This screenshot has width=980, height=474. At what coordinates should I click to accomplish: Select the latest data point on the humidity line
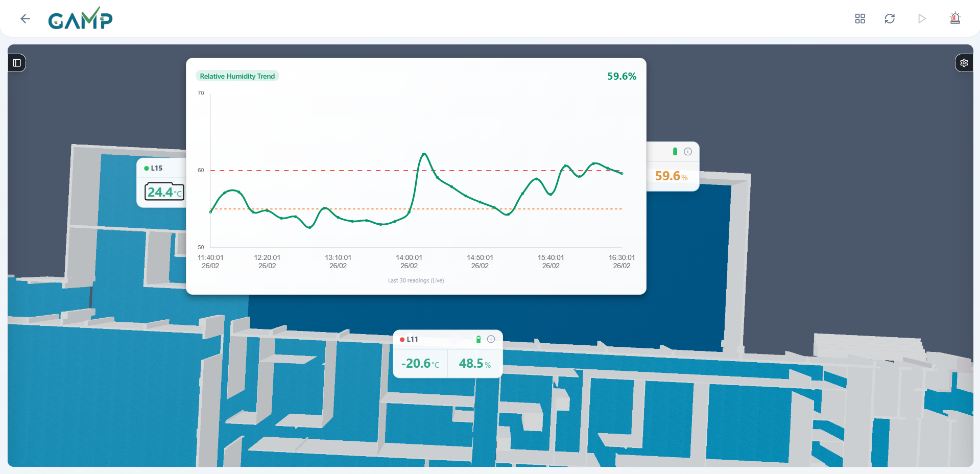click(622, 174)
